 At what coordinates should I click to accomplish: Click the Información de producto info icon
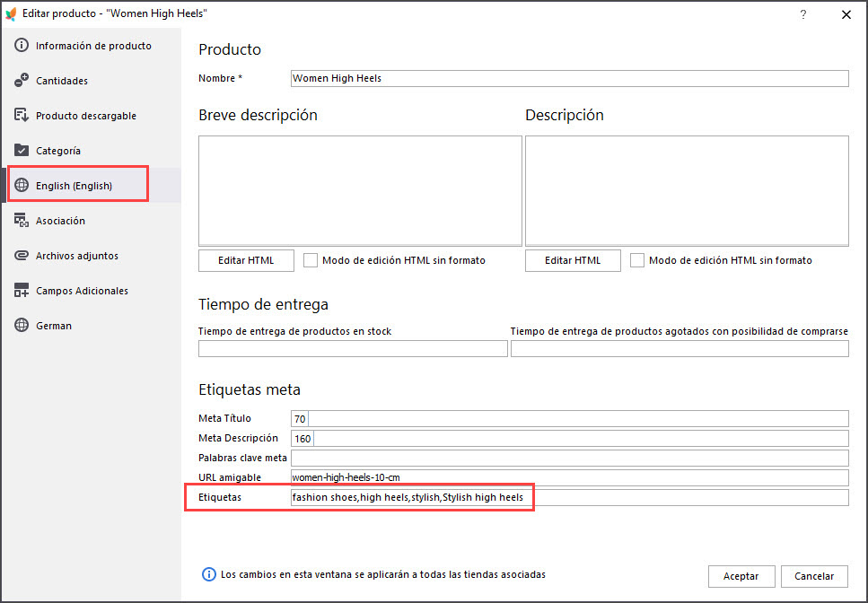point(22,46)
